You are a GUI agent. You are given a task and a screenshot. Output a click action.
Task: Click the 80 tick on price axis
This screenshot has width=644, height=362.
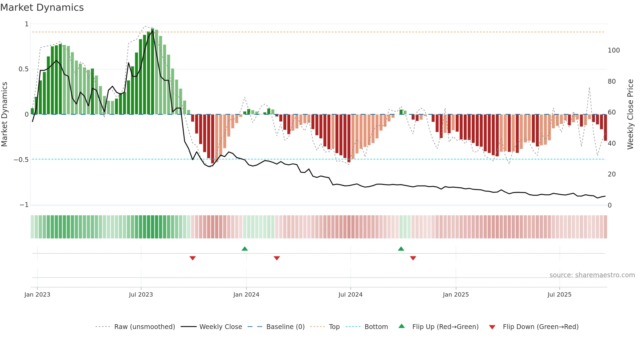pos(612,82)
